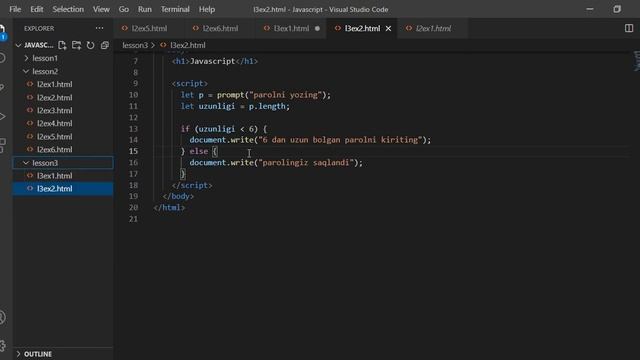Viewport: 640px width, 360px height.
Task: Expand the lesson1 folder
Action: (x=63, y=58)
